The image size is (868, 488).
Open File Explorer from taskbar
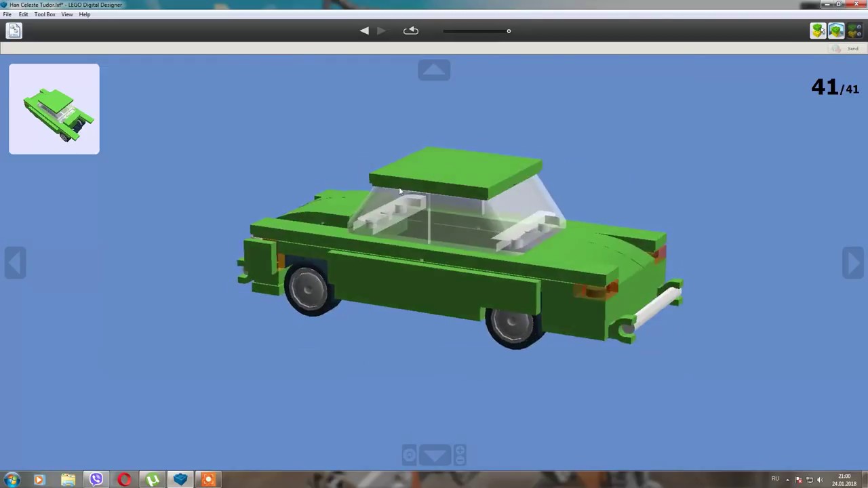tap(68, 479)
